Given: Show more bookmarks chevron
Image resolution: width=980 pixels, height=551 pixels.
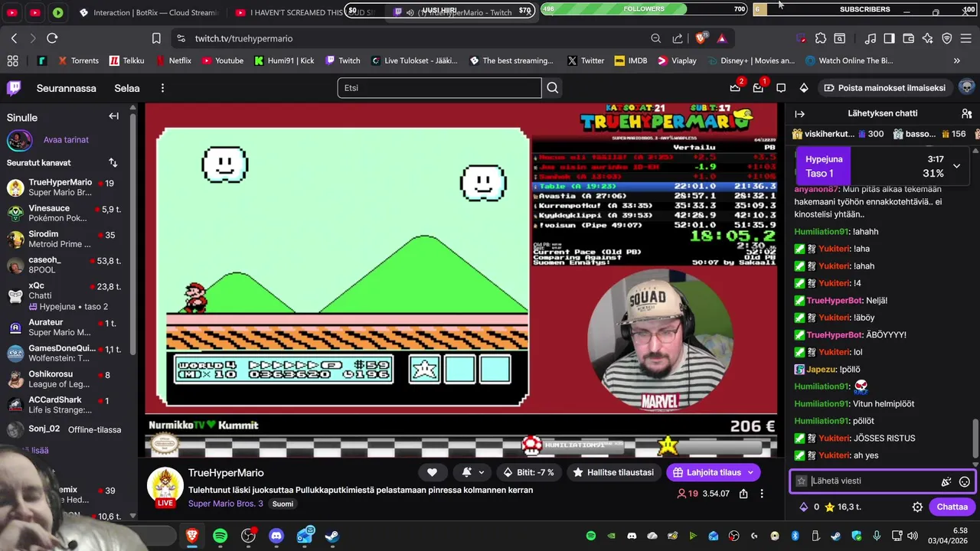Looking at the screenshot, I should coord(956,60).
